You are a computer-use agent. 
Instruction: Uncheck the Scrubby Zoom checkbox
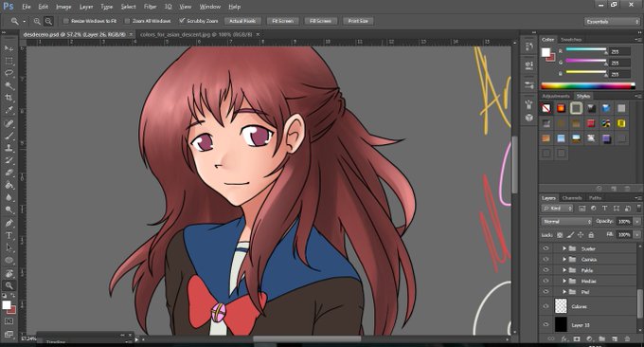point(182,21)
